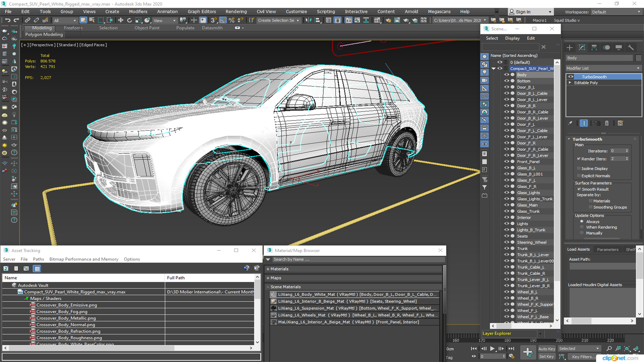This screenshot has width=644, height=362.
Task: Open the Time Configuration icon
Action: click(x=512, y=356)
